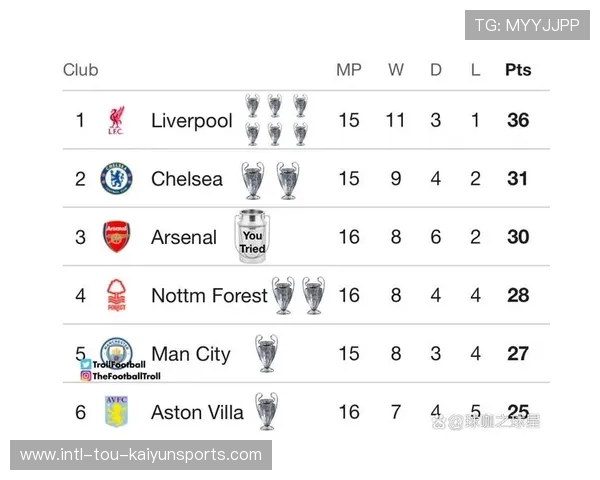This screenshot has width=600, height=480.
Task: Click the trophy next to Man City
Action: click(x=266, y=353)
